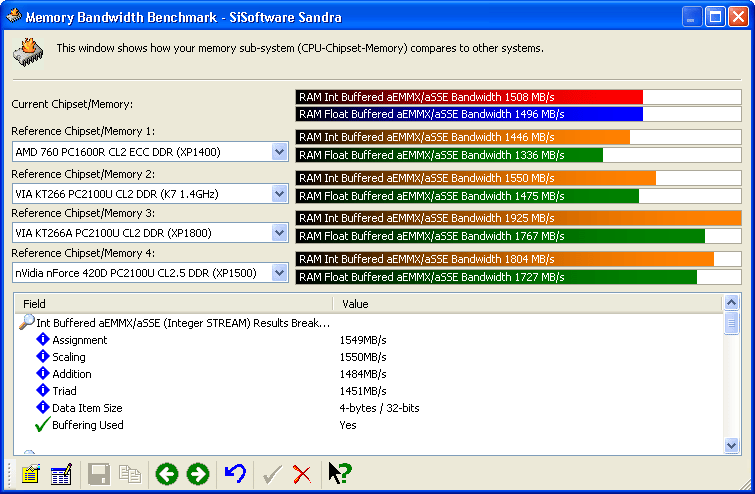
Task: Click the Value column header
Action: click(x=528, y=304)
